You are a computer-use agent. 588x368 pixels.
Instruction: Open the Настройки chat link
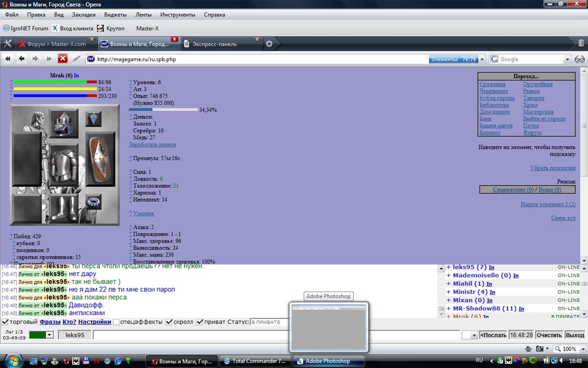pyautogui.click(x=95, y=322)
